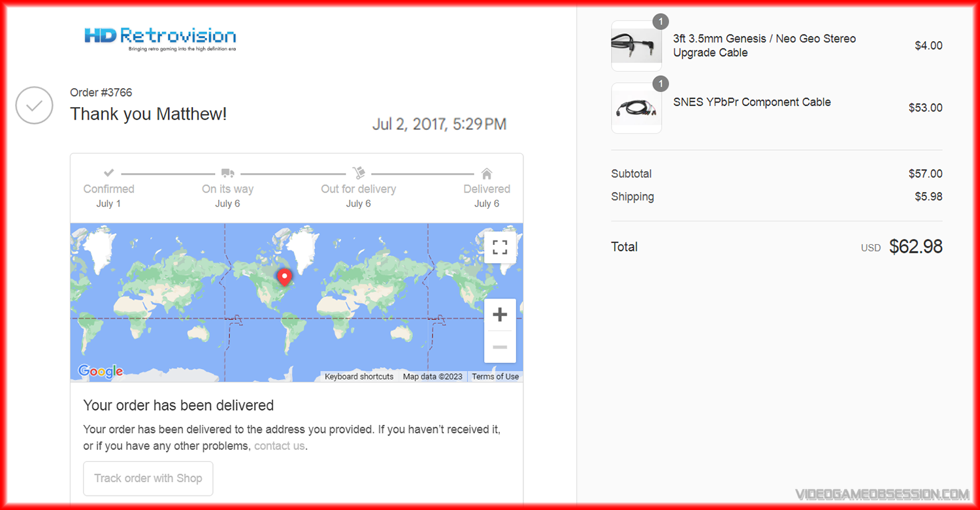Click Track order with Shop button

[x=148, y=478]
